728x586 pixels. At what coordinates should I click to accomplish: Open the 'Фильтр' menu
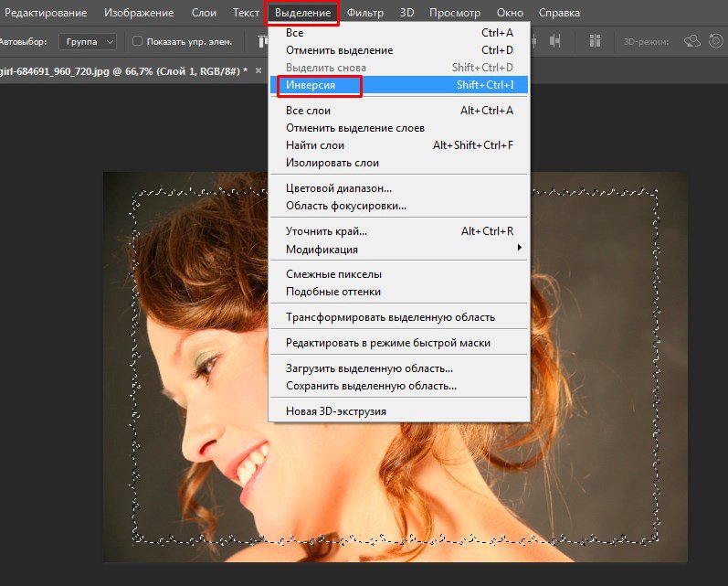(x=364, y=13)
